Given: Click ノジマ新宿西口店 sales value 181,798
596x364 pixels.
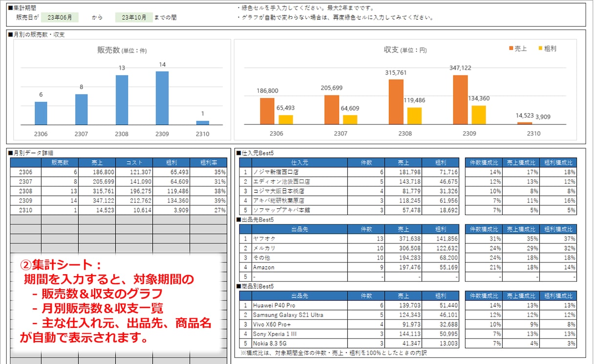Looking at the screenshot, I should pos(404,172).
